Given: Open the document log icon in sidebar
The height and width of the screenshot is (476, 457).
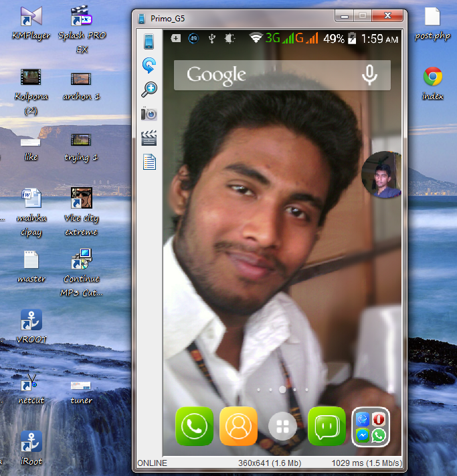Looking at the screenshot, I should click(x=149, y=162).
